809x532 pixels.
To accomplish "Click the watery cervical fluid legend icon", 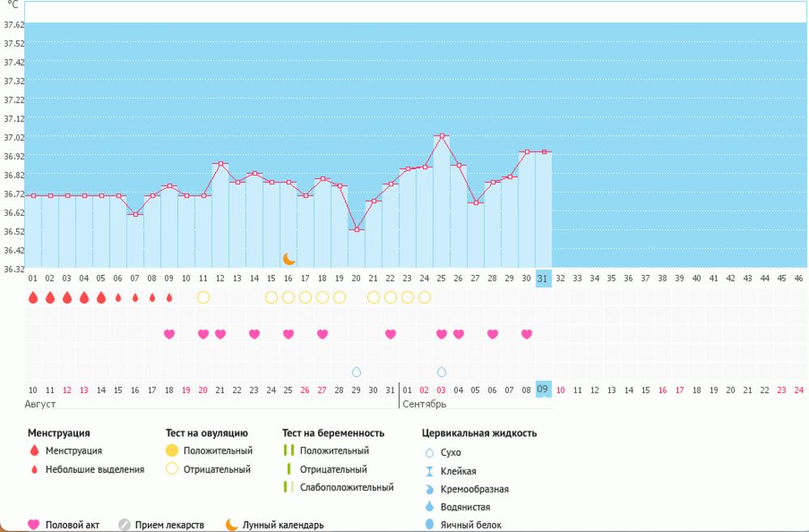I will coord(429,507).
